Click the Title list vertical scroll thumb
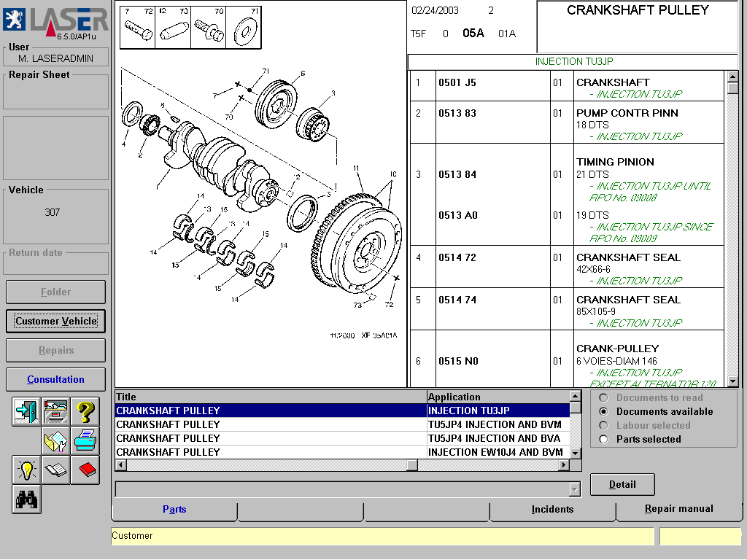 pos(576,407)
